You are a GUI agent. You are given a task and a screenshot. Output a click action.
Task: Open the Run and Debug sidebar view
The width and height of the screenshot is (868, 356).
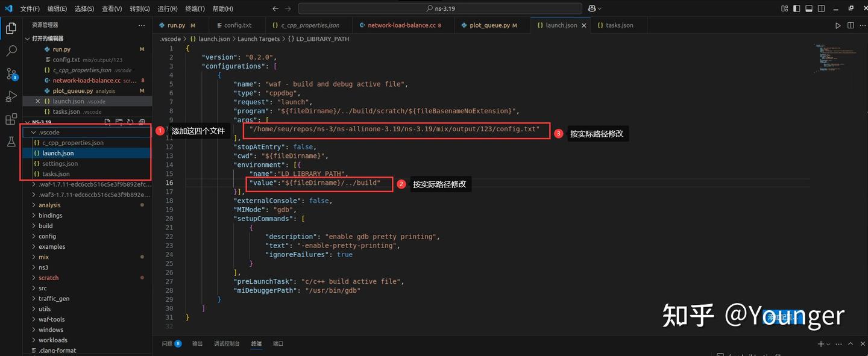tap(11, 96)
